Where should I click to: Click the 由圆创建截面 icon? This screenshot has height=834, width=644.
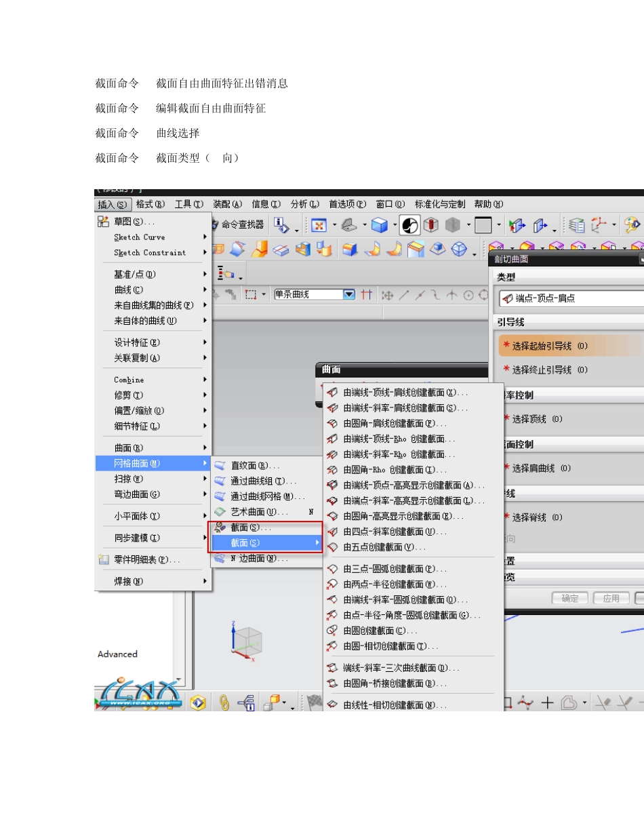[332, 631]
